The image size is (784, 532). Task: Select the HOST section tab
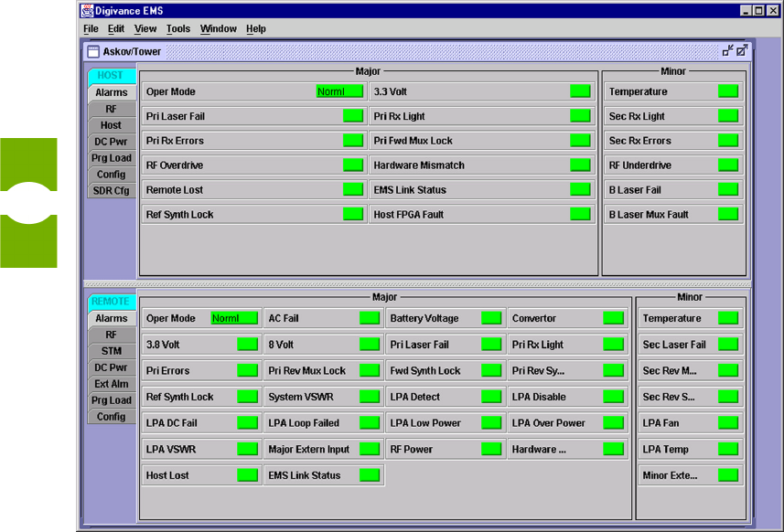click(111, 76)
